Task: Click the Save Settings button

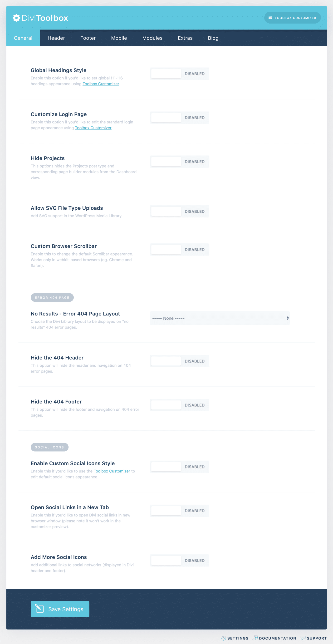Action: (x=60, y=609)
